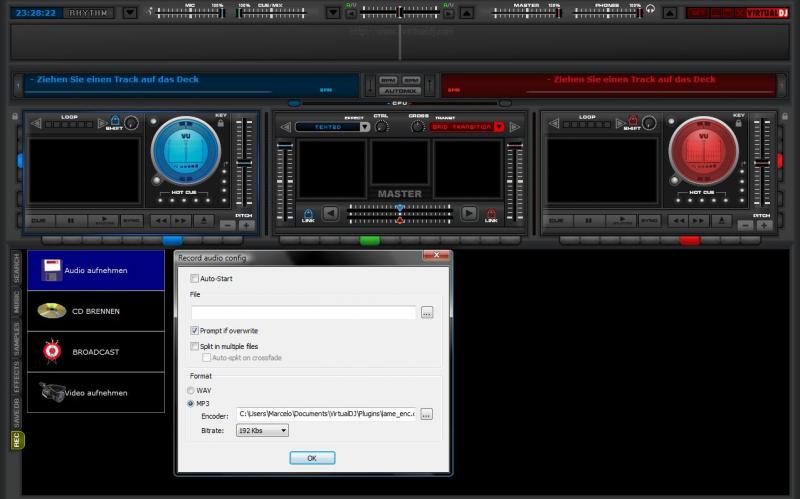This screenshot has width=800, height=499.
Task: Toggle the AUTOMIX button
Action: click(400, 91)
